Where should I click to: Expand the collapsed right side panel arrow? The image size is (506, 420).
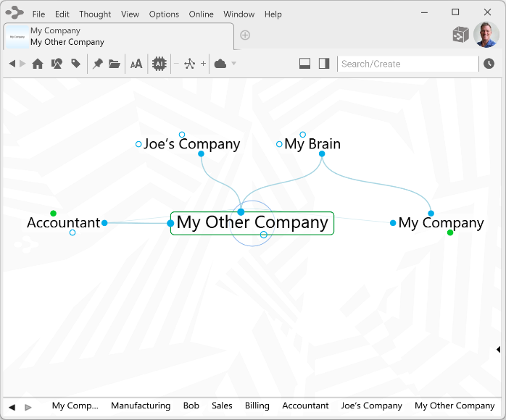tap(498, 350)
